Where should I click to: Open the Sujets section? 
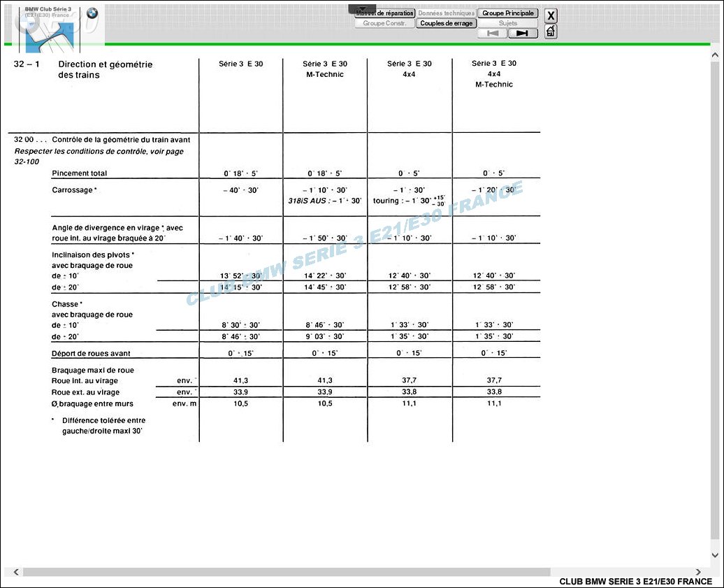coord(508,23)
